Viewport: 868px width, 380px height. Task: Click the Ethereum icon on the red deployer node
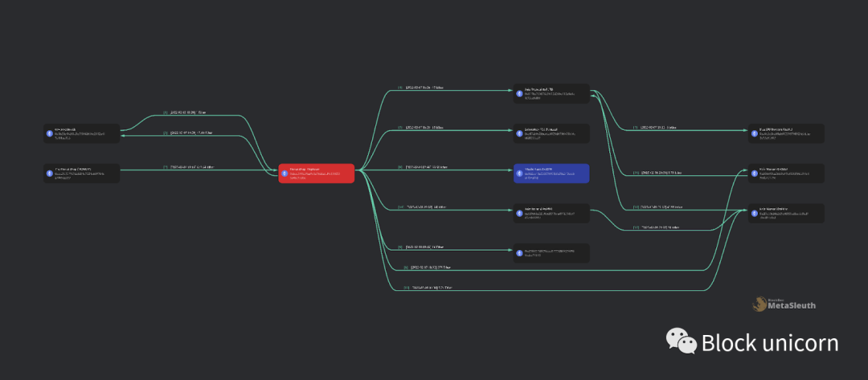point(285,174)
